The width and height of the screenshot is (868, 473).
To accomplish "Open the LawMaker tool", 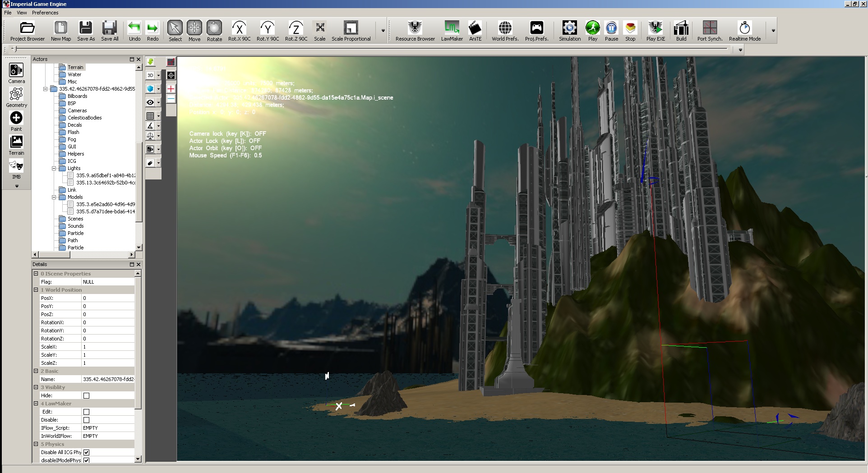I will click(x=452, y=31).
